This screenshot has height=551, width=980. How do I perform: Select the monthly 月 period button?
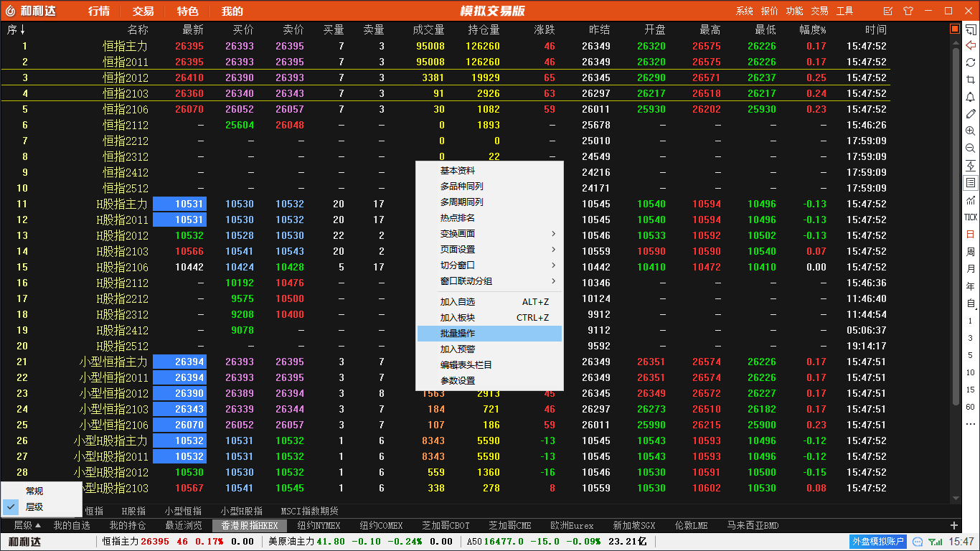(x=971, y=269)
